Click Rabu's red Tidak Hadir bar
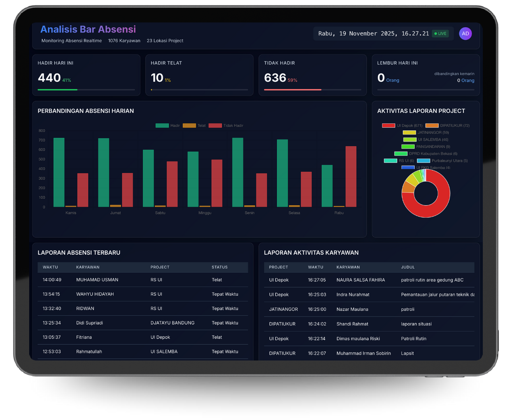This screenshot has width=512, height=420. tap(351, 177)
